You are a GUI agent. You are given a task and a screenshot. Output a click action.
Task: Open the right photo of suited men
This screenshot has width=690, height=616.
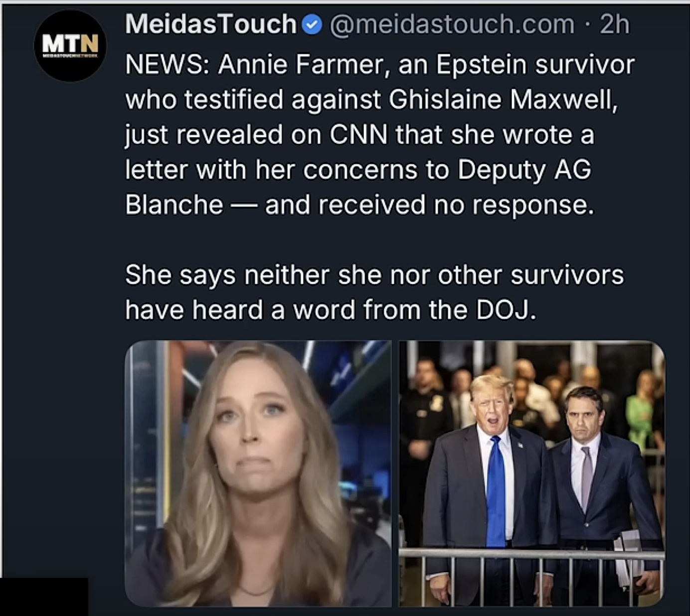tap(532, 473)
